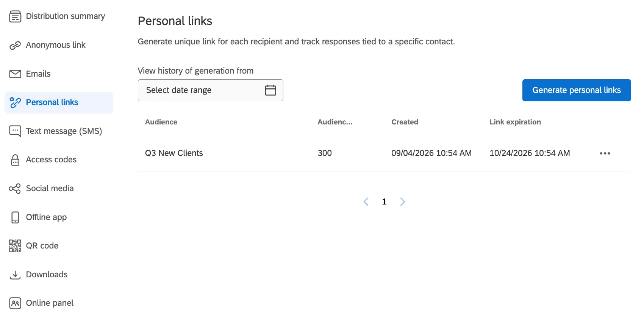Click the Anonymous link chain icon
Screen dimensions: 644x324
click(x=15, y=45)
